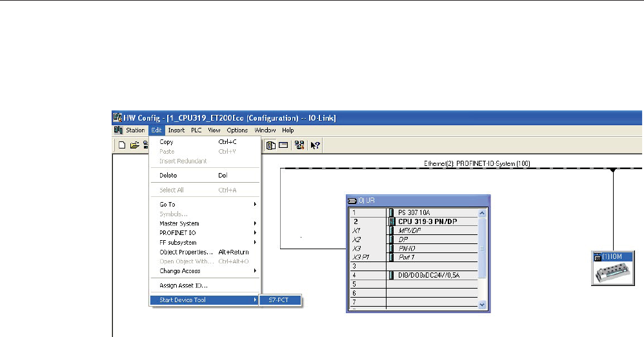Click the rack icon in the UR header

352,201
